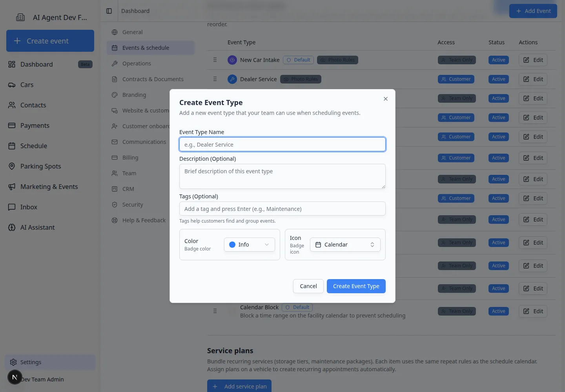Open Website & customization settings tab

139,111
